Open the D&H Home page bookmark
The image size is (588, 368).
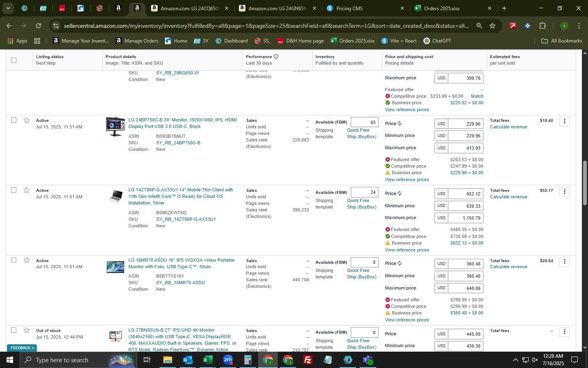pos(301,41)
